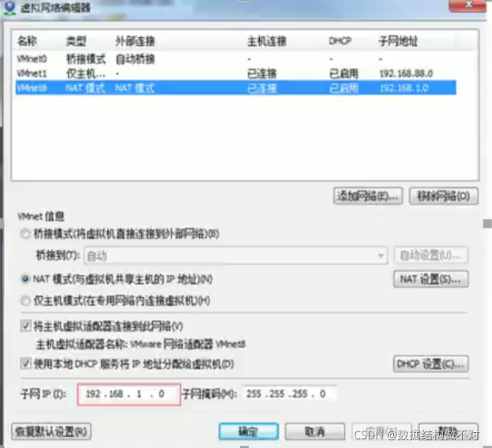Toggle 使用本地 DHCP 服务 checkbox
The height and width of the screenshot is (448, 492).
pos(26,364)
